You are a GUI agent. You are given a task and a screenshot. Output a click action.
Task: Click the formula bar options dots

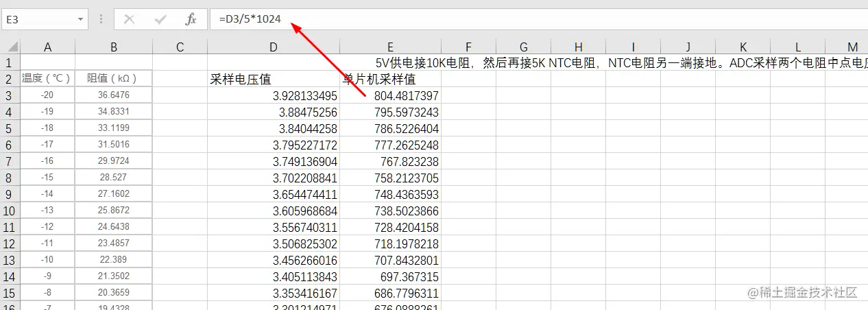point(101,19)
